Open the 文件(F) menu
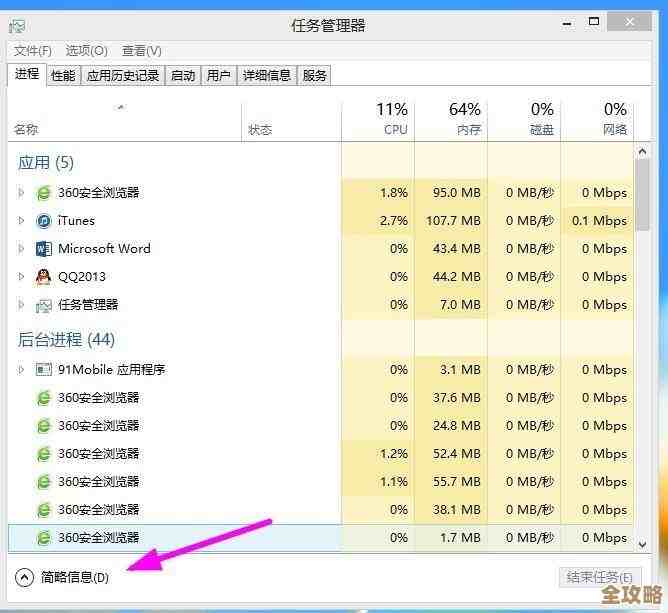 [x=32, y=51]
